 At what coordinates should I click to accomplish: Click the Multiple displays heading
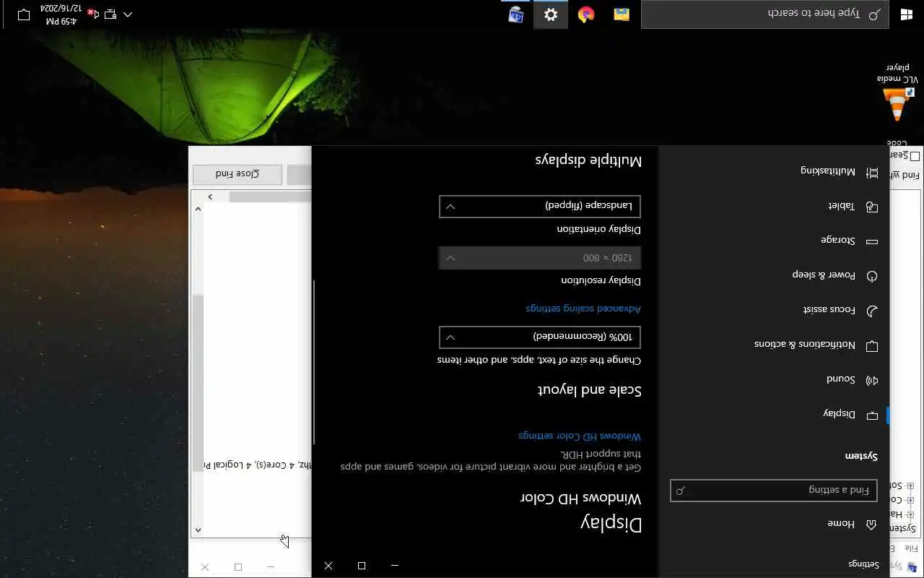tap(588, 160)
